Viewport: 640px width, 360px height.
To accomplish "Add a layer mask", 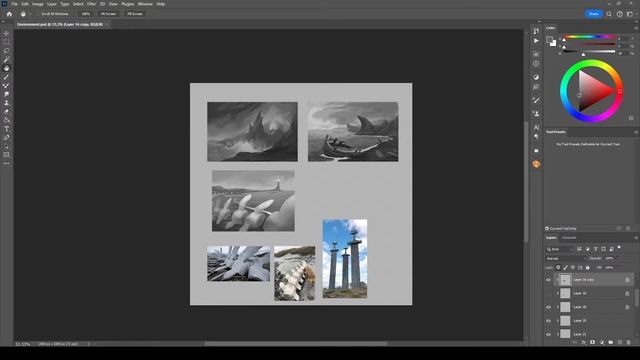I will (x=593, y=342).
